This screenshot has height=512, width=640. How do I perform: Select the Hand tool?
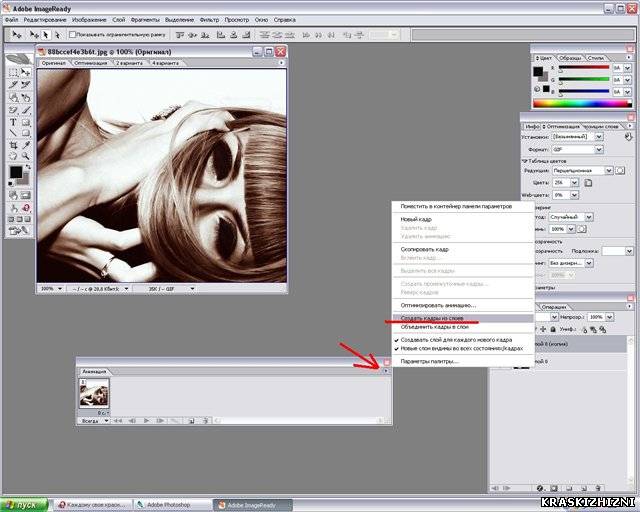(13, 156)
